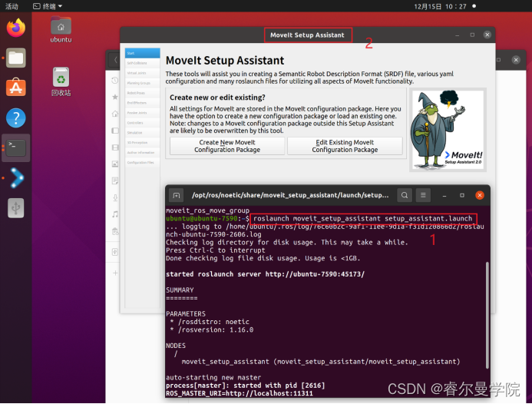Open the 终端 app menu dropdown
The width and height of the screenshot is (532, 404).
pyautogui.click(x=48, y=6)
